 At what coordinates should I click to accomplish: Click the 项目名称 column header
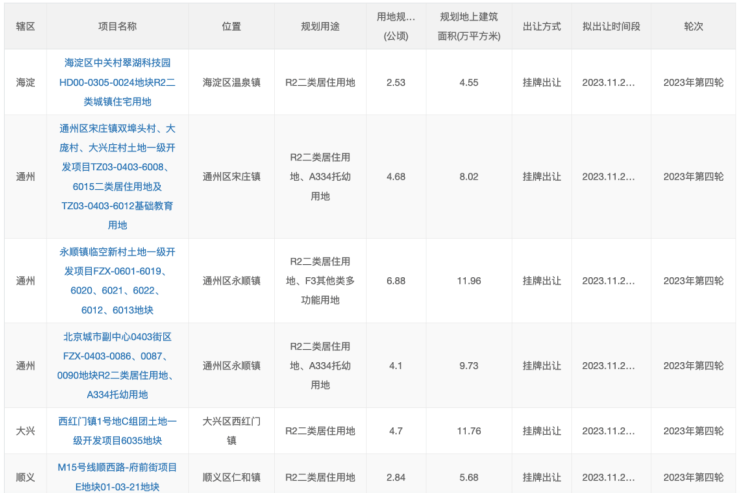[117, 26]
